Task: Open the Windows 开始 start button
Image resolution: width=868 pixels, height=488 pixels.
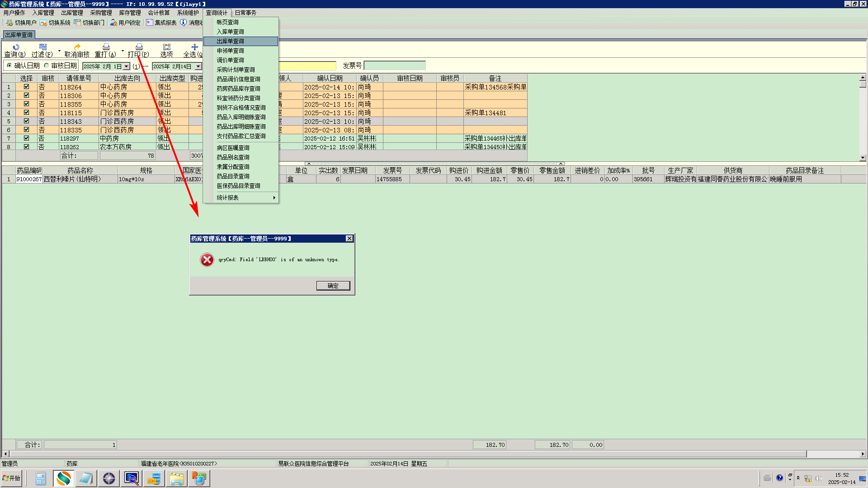Action: (12, 478)
